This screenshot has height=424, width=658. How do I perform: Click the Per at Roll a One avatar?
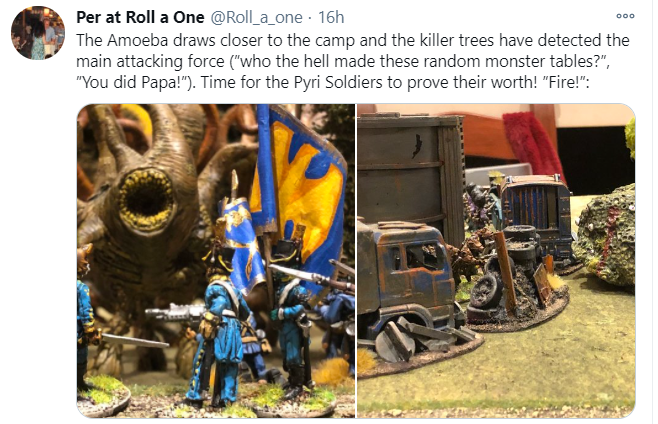pyautogui.click(x=38, y=33)
